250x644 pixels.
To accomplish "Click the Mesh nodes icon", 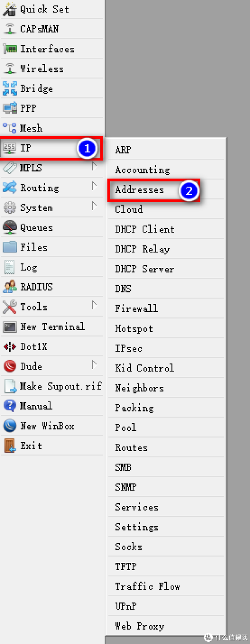I will click(x=10, y=128).
